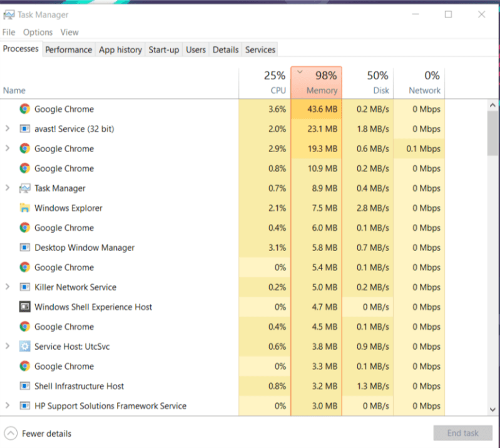
Task: Click Windows Shell Experience Host icon
Action: point(25,307)
